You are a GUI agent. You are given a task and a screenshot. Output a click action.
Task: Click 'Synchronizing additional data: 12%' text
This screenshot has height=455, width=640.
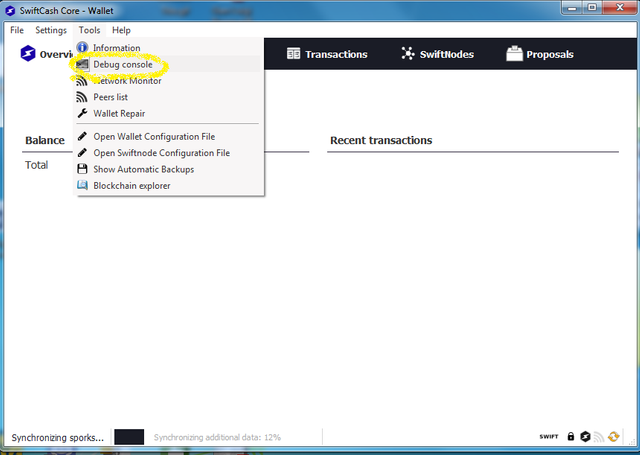(x=217, y=437)
